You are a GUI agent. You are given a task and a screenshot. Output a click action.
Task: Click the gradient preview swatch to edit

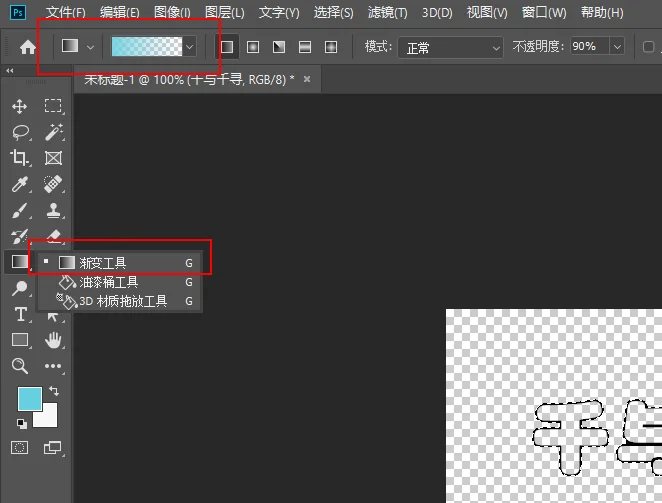tap(147, 46)
